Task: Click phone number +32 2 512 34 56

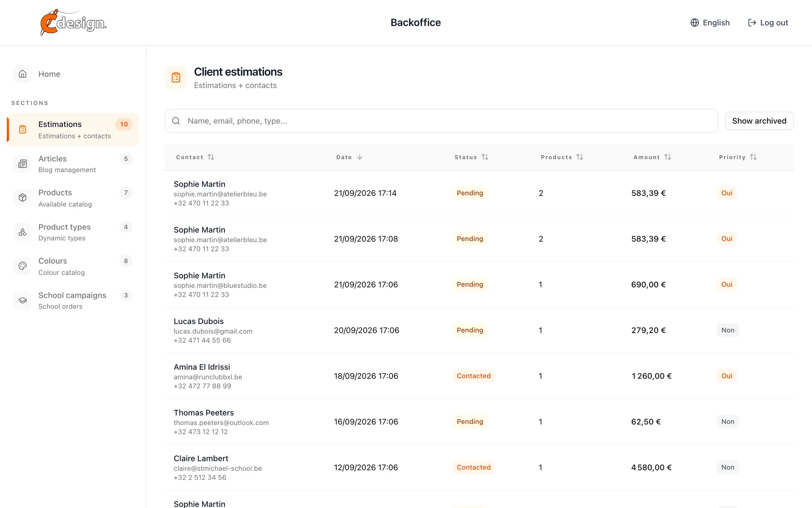Action: [x=200, y=478]
